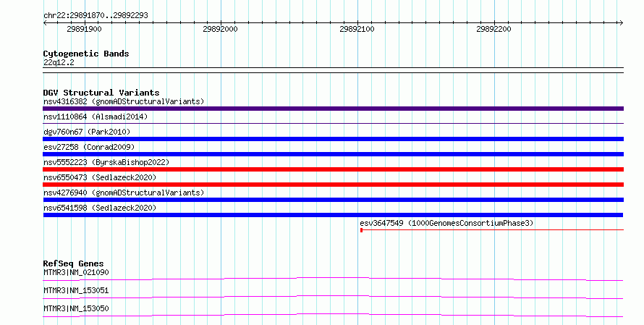
Task: Select the Cytogenetic Bands track title
Action: (86, 54)
